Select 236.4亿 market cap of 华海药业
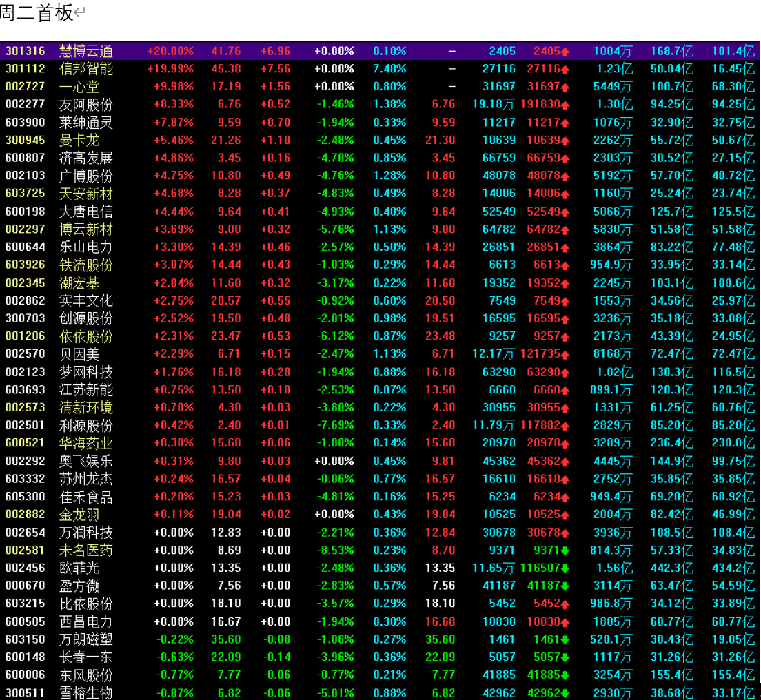Screen dimensions: 761x700 671,443
